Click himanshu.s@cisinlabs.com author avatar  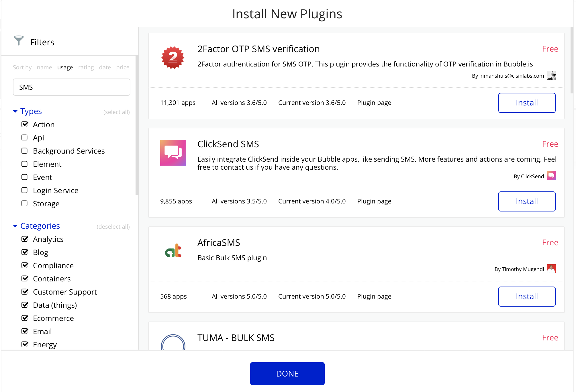551,76
